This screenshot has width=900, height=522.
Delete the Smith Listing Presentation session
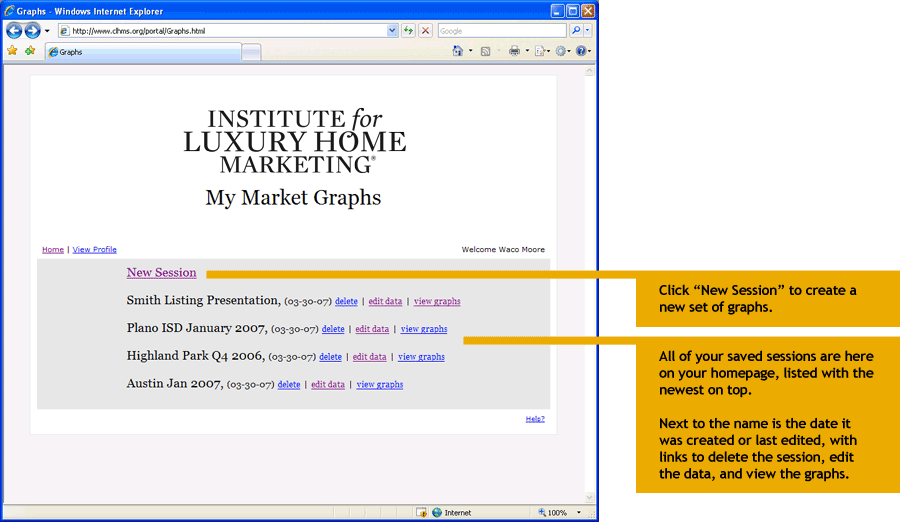click(x=346, y=301)
